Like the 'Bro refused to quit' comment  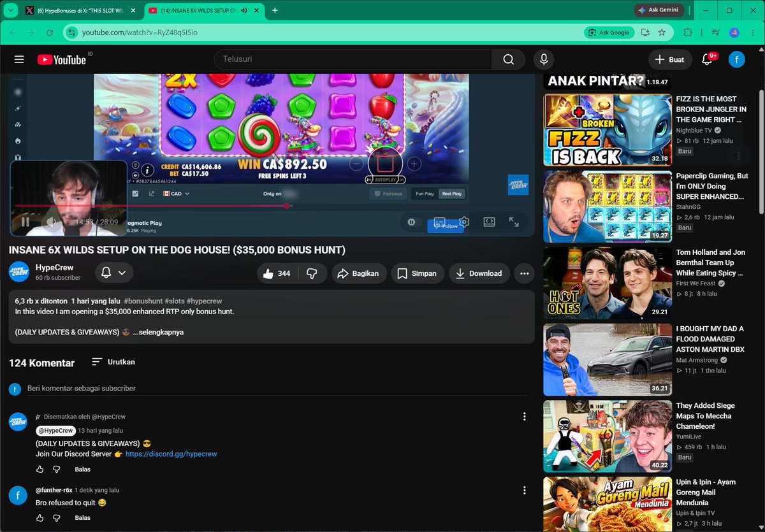[40, 518]
